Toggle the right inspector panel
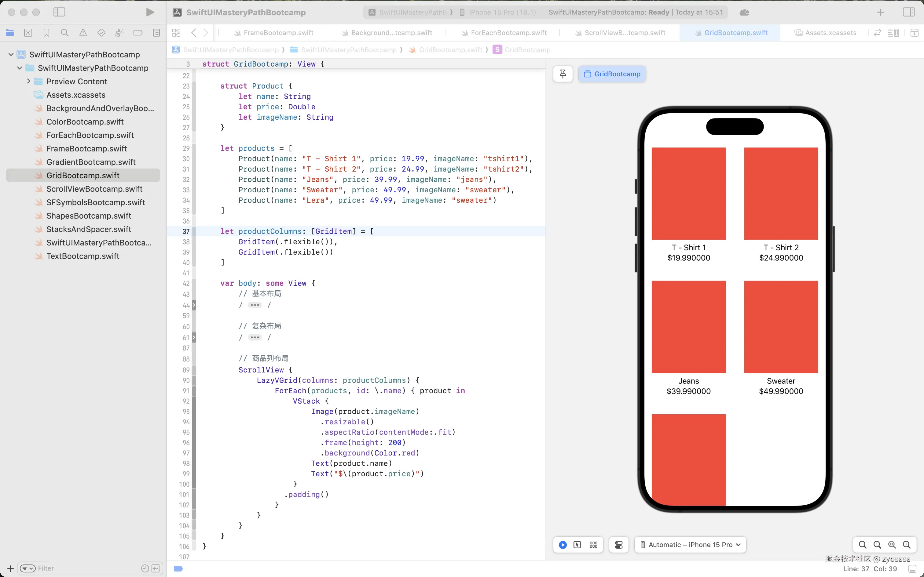This screenshot has height=577, width=924. pyautogui.click(x=908, y=12)
